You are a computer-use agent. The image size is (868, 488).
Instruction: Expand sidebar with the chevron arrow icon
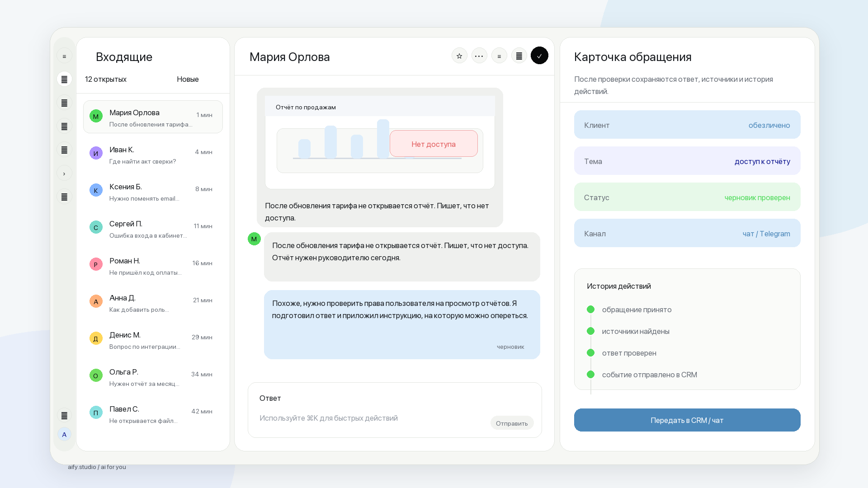(64, 174)
